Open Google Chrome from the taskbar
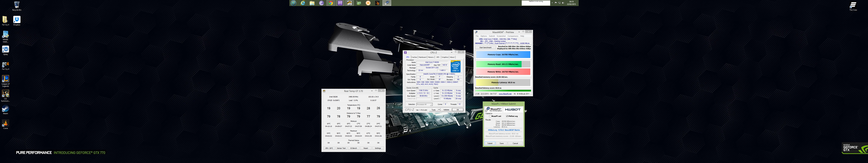 point(331,3)
